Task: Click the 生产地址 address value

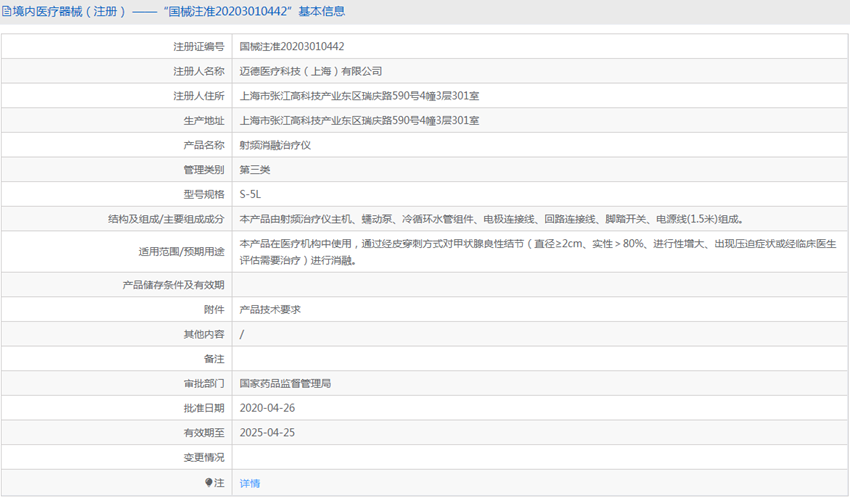Action: [x=359, y=120]
